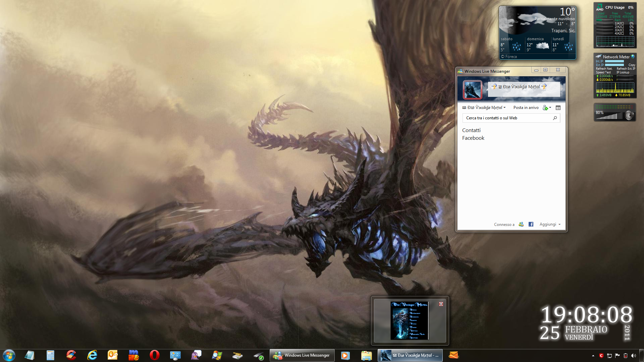Close the taskbar thumbnail preview

pyautogui.click(x=441, y=304)
